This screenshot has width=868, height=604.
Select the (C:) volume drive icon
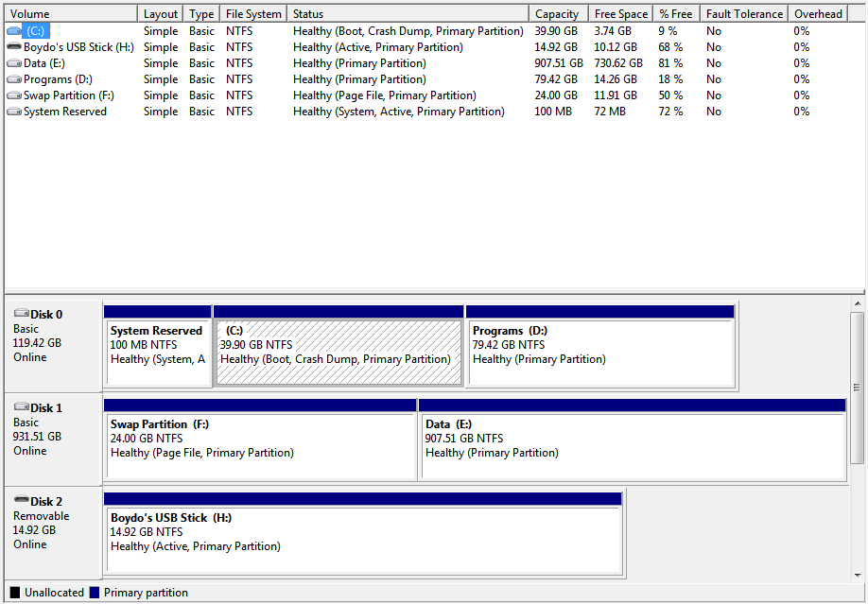tap(13, 30)
